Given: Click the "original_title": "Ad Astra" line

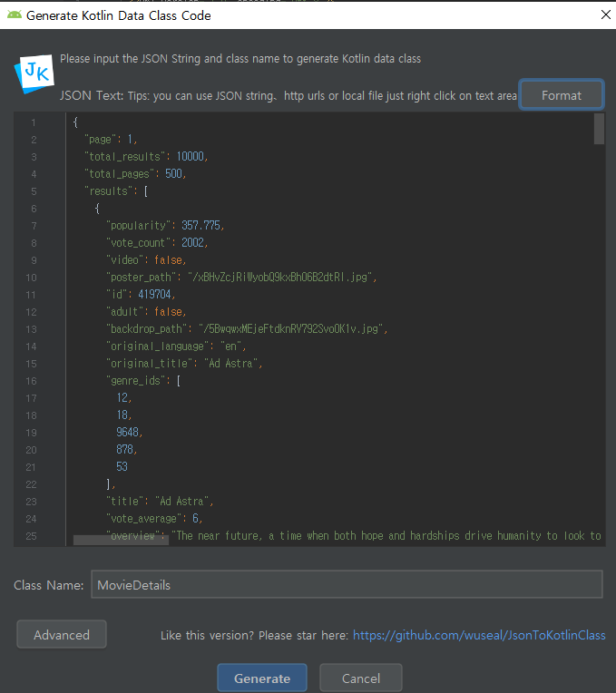Looking at the screenshot, I should coord(184,364).
